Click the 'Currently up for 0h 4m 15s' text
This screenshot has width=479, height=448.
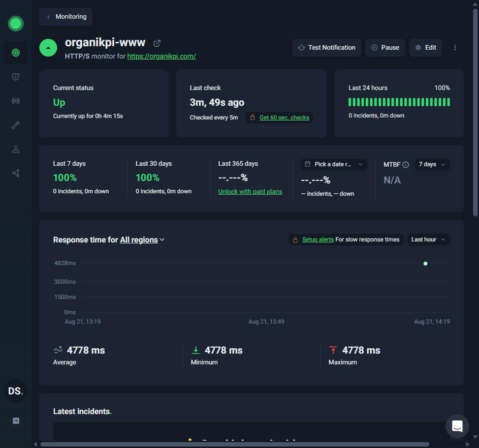pyautogui.click(x=88, y=116)
